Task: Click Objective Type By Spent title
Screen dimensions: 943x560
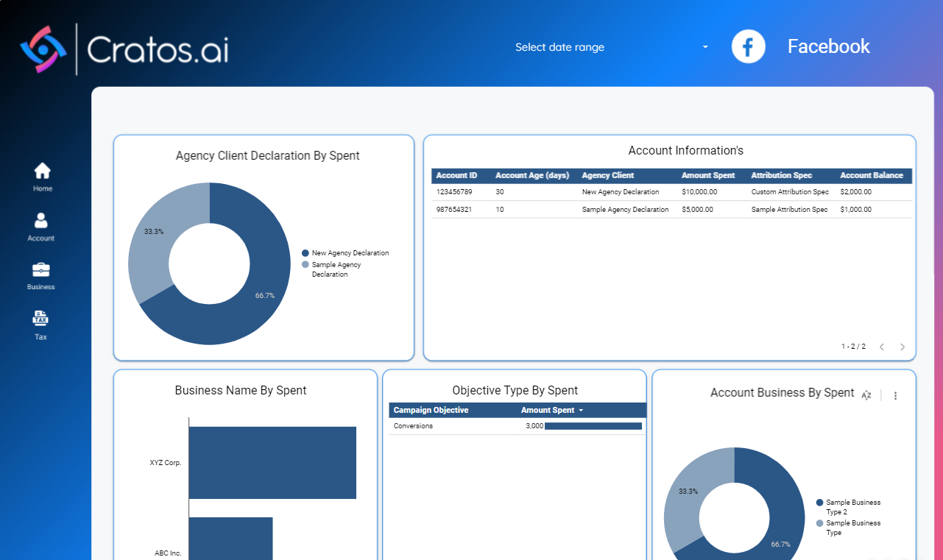Action: click(x=515, y=391)
